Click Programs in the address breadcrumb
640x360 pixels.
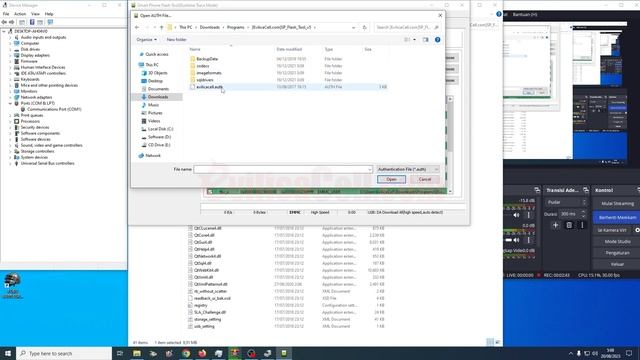tap(236, 27)
